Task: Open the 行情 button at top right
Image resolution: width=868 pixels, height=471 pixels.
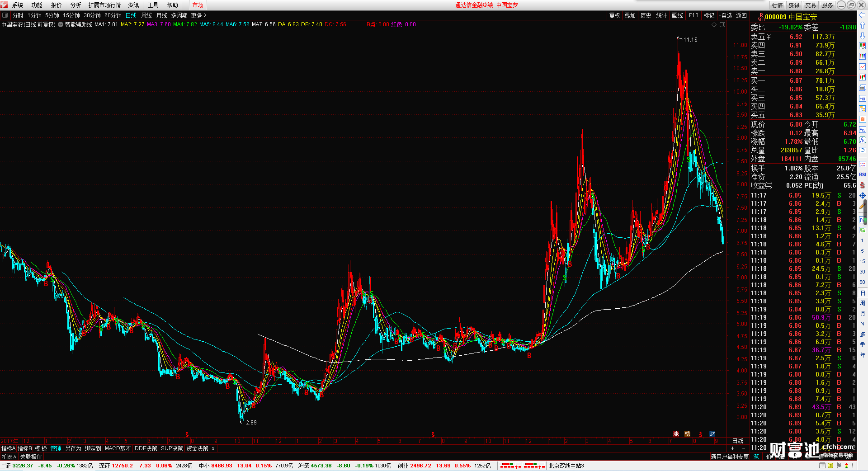Action: click(x=778, y=5)
